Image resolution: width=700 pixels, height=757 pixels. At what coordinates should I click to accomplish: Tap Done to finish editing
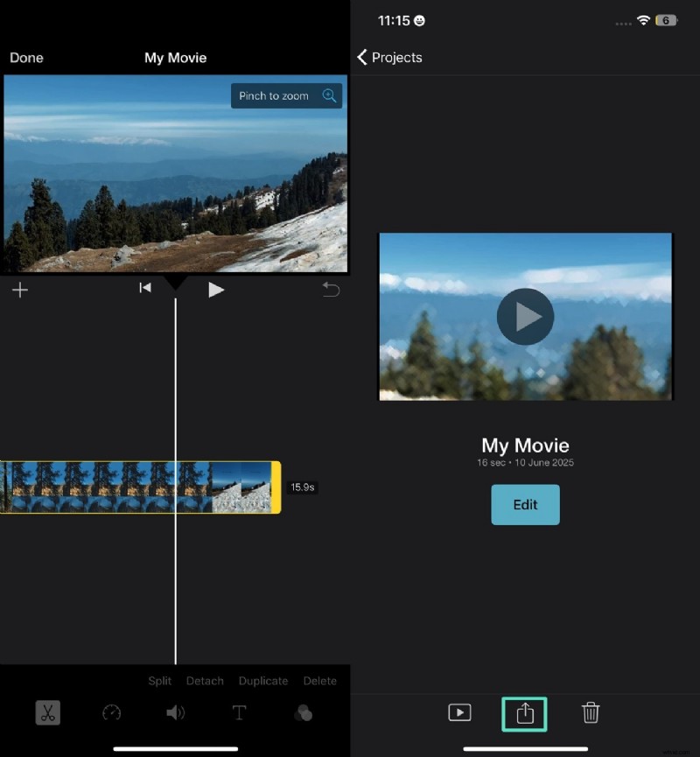26,58
